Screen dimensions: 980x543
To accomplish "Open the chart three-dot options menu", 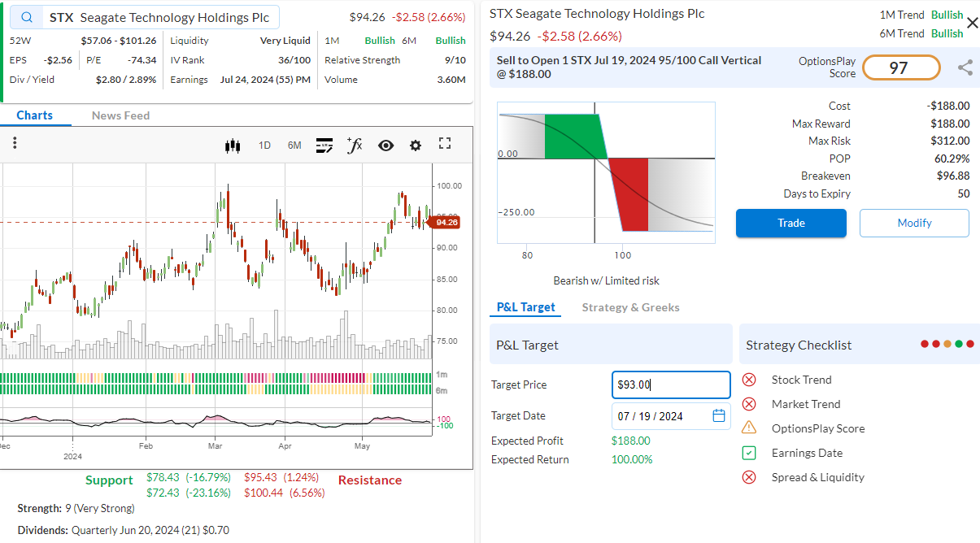I will click(x=15, y=144).
